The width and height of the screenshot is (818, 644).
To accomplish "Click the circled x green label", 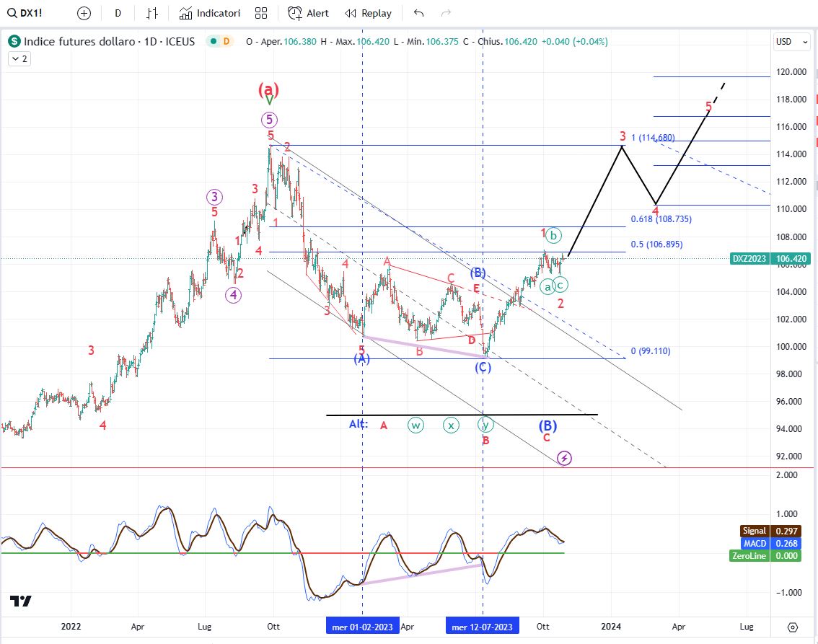I will (x=451, y=425).
